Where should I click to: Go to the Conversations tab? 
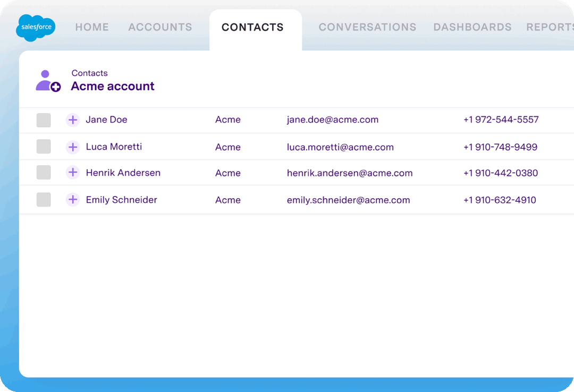[x=367, y=27]
